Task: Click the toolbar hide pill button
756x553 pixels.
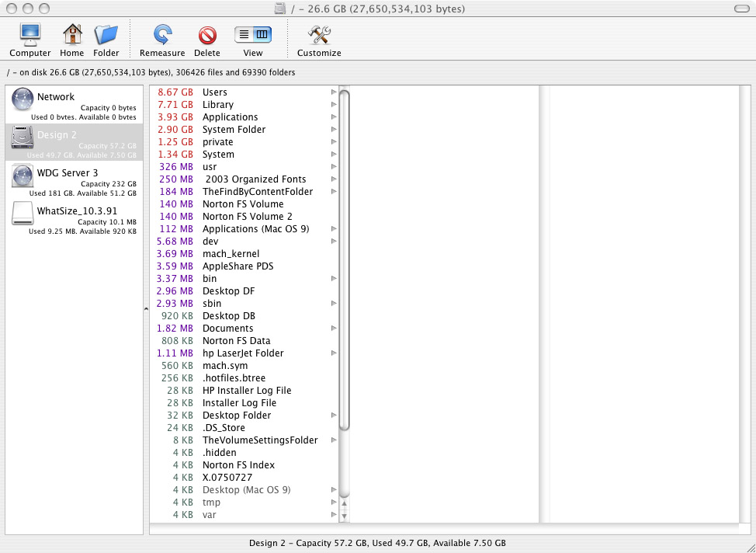Action: (741, 9)
